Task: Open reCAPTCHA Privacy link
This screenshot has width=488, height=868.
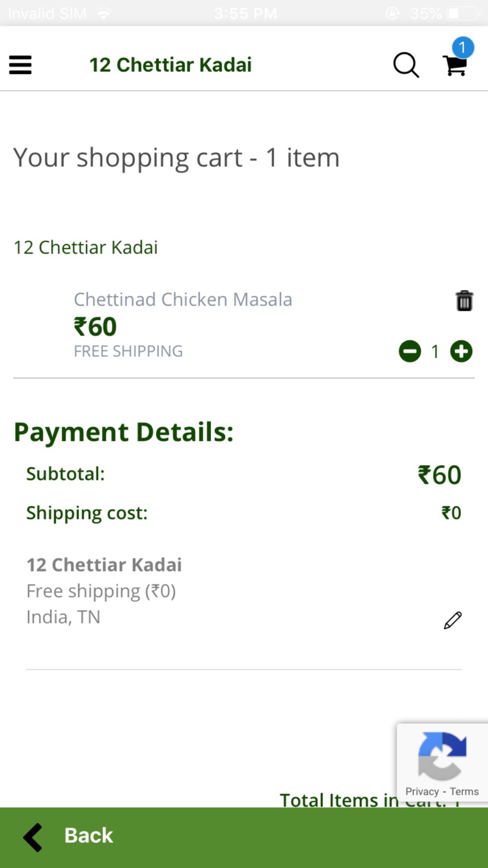Action: (x=422, y=791)
